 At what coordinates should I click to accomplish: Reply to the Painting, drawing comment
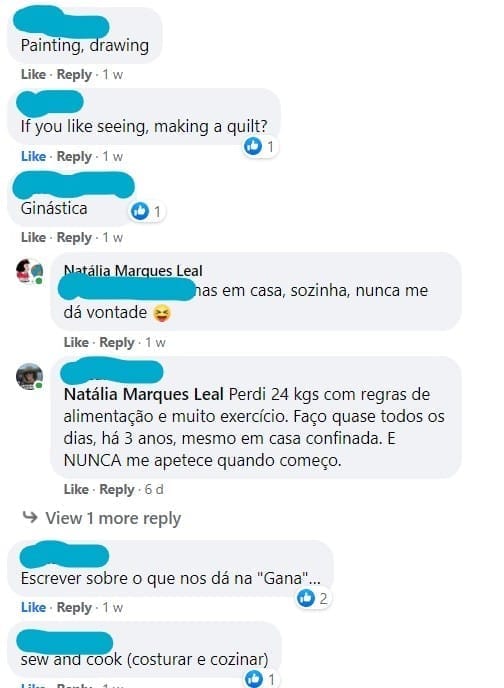pos(74,75)
